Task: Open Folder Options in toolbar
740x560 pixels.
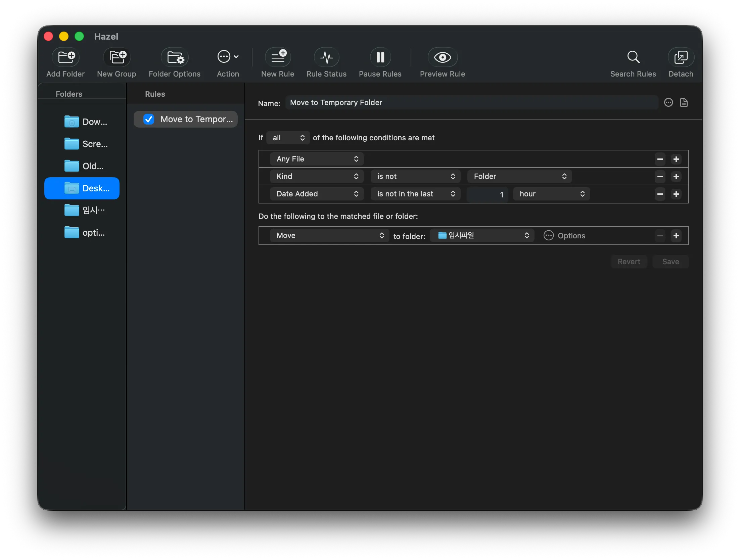Action: pos(175,57)
